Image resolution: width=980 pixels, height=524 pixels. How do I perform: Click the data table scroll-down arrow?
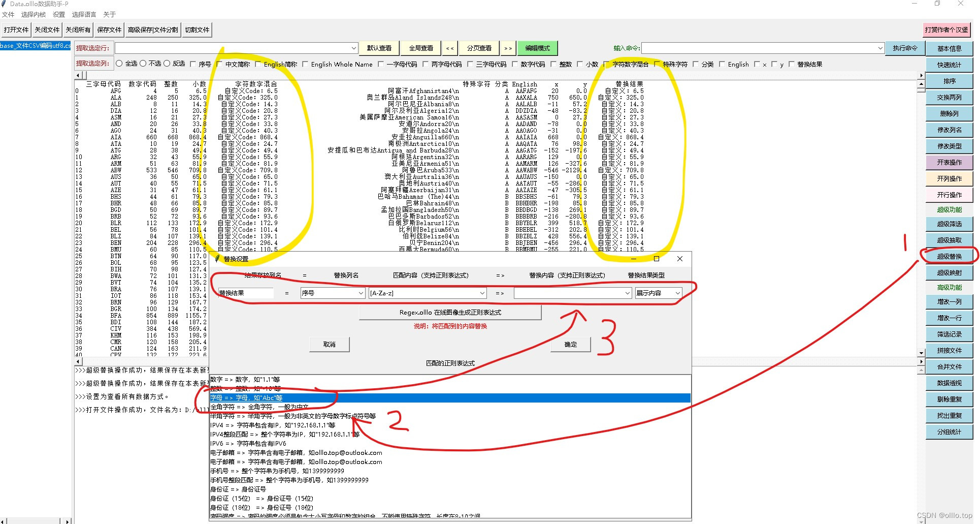(921, 353)
